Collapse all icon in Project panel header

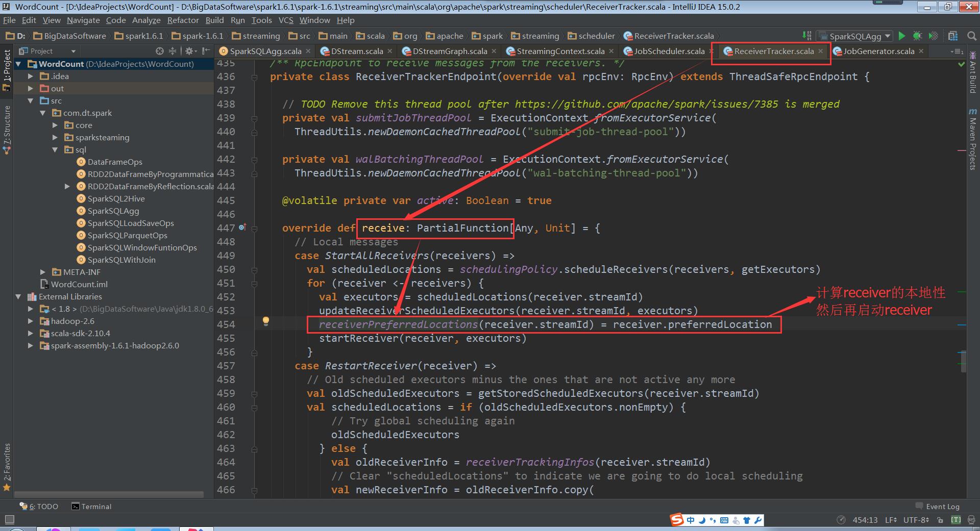(173, 51)
